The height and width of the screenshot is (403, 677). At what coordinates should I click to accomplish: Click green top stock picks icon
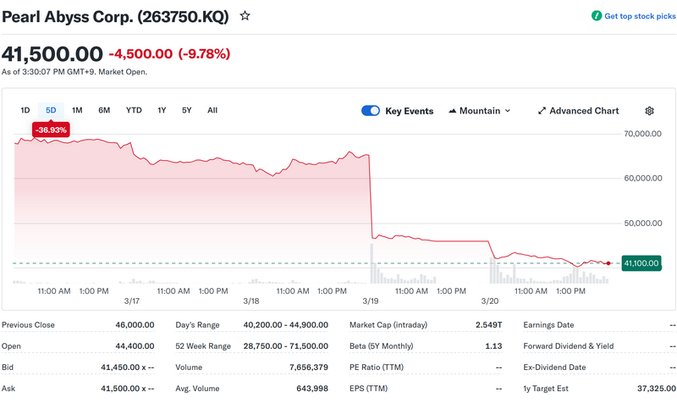(x=596, y=16)
